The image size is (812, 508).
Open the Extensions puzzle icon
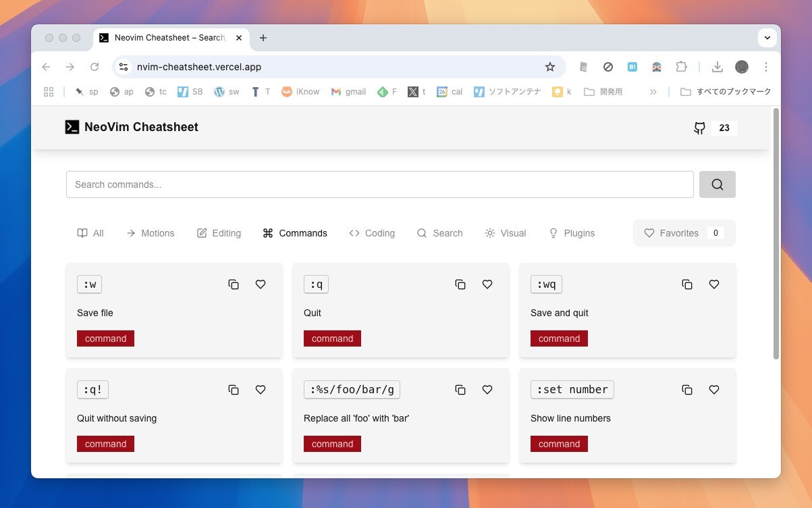tap(681, 67)
